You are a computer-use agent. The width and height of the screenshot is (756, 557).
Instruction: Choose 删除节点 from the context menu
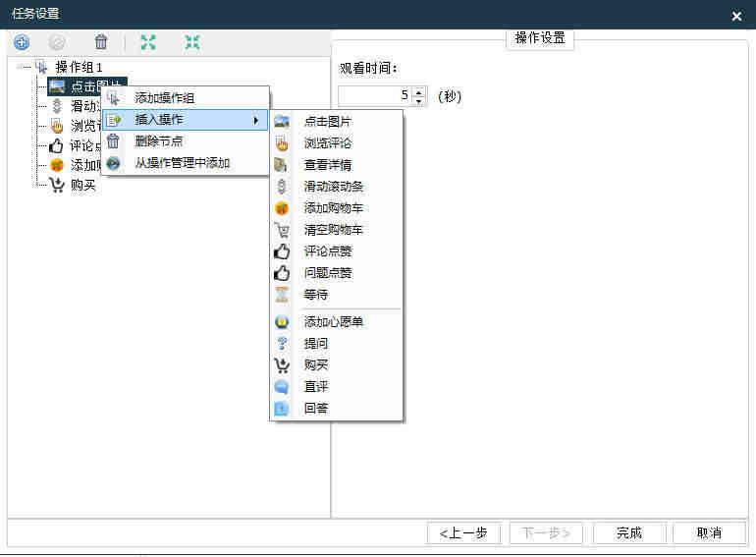[x=186, y=141]
